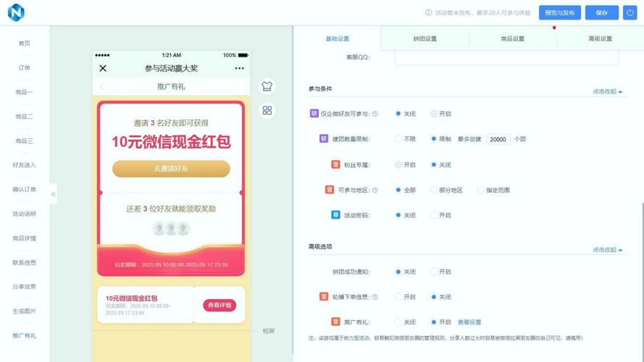This screenshot has height=362, width=644.
Task: Collapse the 高级选项 section via 点击收起
Action: (x=608, y=250)
